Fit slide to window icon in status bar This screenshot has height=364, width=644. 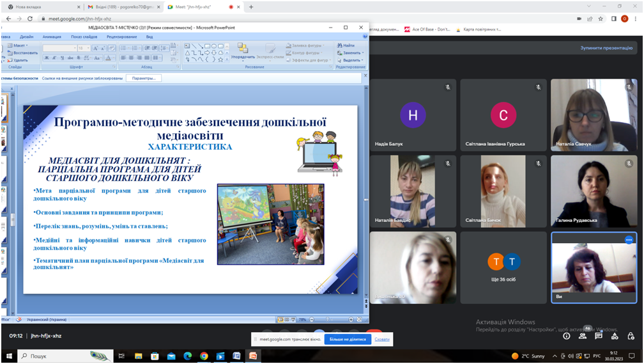coord(359,320)
